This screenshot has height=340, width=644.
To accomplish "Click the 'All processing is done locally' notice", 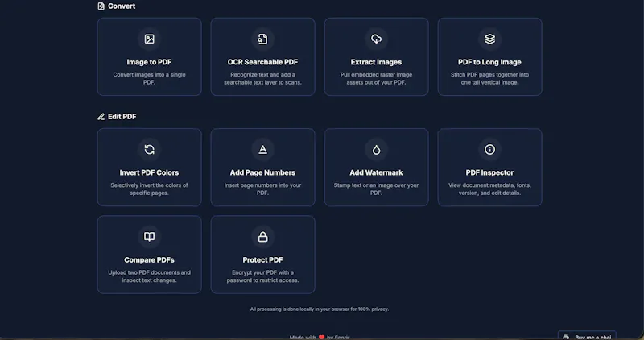I will (x=320, y=309).
